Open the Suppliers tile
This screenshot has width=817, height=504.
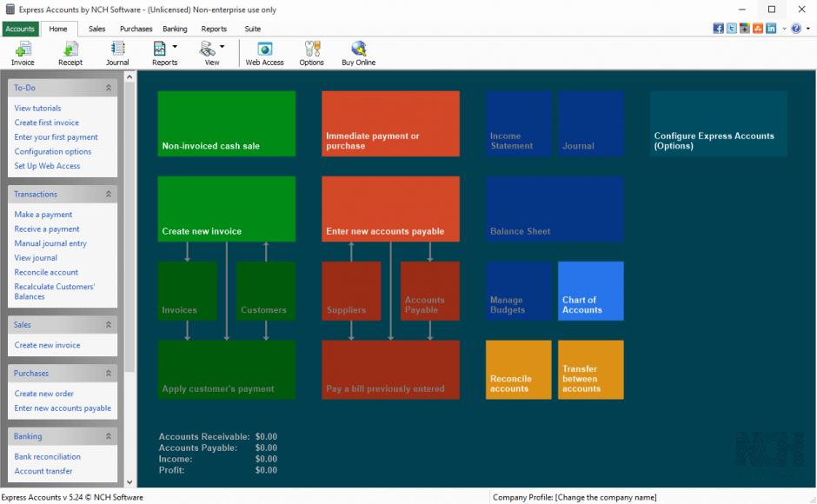tap(351, 291)
